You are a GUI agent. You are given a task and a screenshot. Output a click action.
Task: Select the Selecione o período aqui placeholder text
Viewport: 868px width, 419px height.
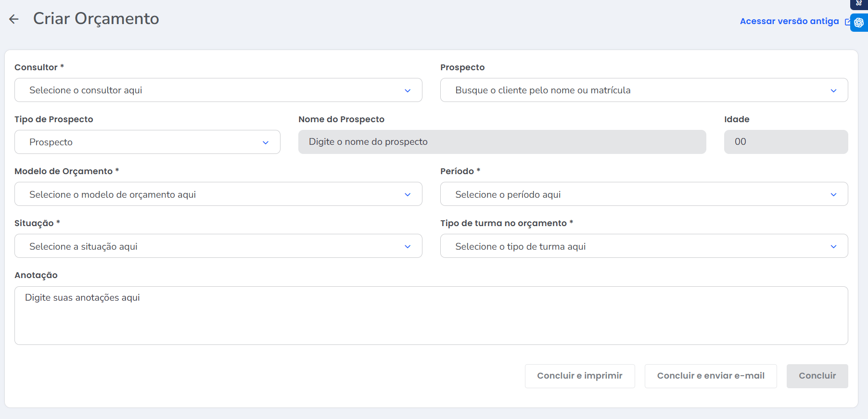tap(508, 194)
